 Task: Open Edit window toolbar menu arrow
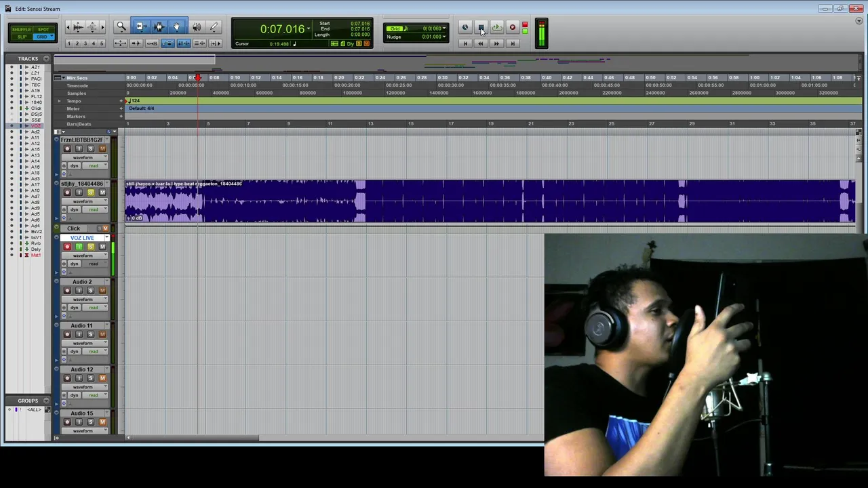pos(859,22)
